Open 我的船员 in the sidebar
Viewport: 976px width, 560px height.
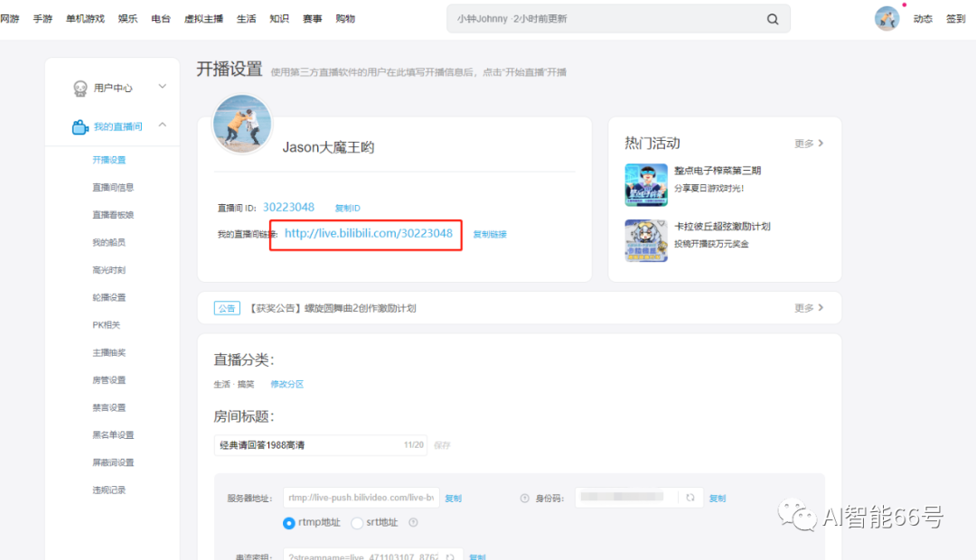(x=109, y=242)
